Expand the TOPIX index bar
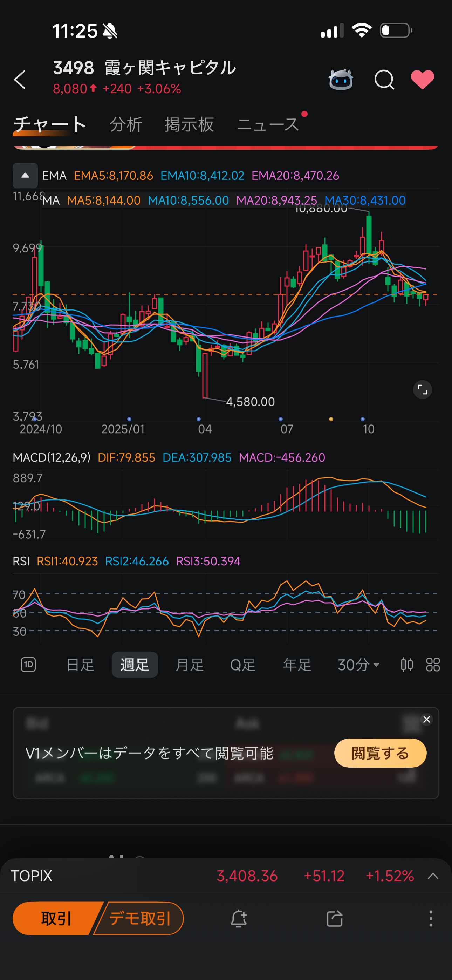Screen dimensions: 452x980 tap(433, 876)
